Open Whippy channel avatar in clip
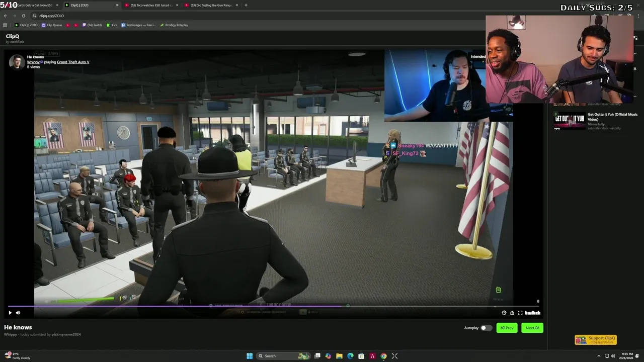The image size is (644, 362). [17, 61]
